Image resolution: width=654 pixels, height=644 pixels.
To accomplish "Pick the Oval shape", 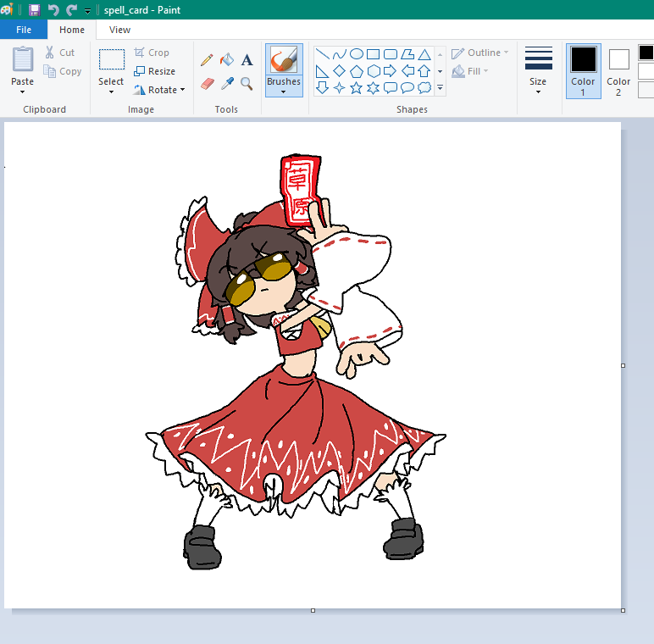I will tap(356, 53).
